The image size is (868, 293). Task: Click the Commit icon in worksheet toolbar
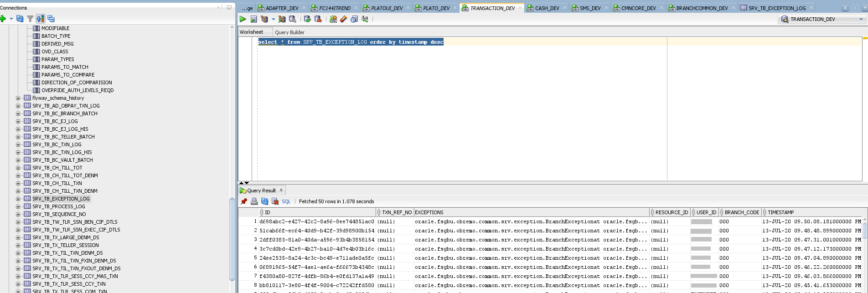[307, 19]
